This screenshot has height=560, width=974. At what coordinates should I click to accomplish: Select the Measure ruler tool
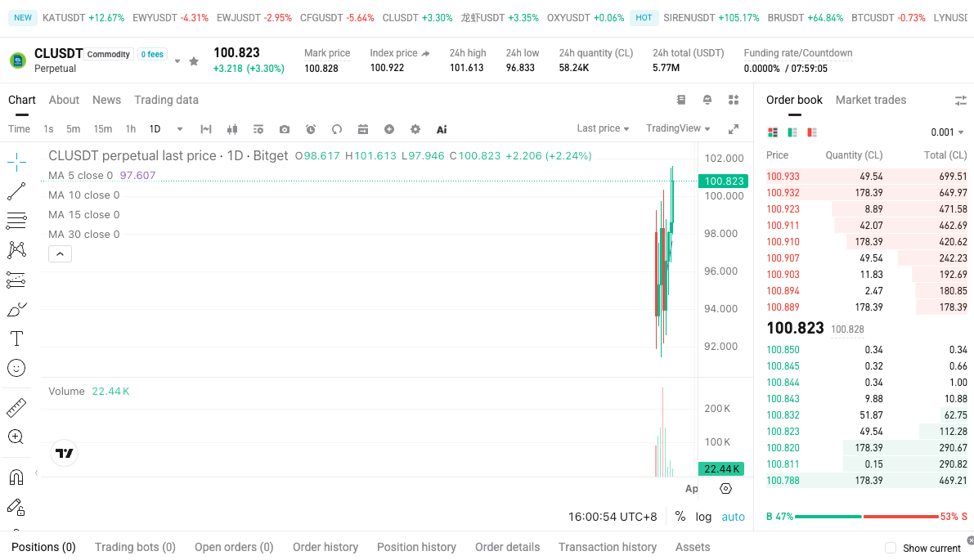point(16,407)
